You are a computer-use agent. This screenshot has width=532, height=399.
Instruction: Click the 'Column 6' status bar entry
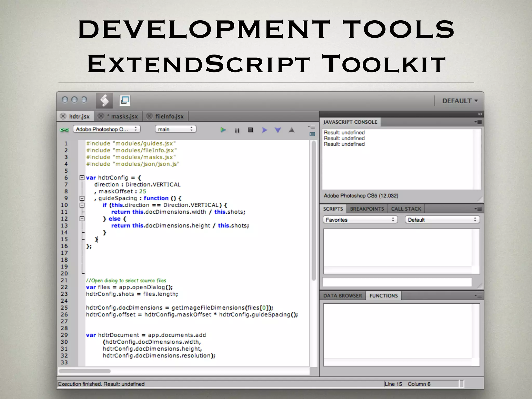pyautogui.click(x=419, y=384)
